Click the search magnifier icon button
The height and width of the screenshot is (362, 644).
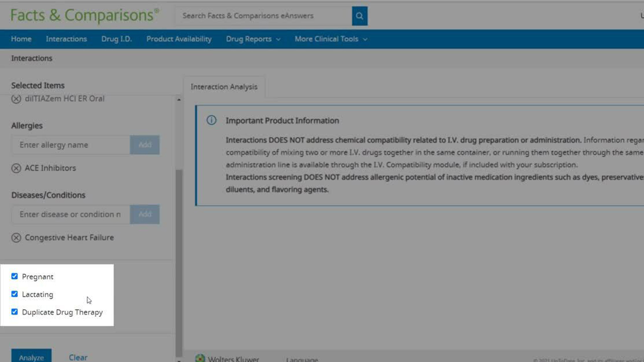click(x=359, y=16)
